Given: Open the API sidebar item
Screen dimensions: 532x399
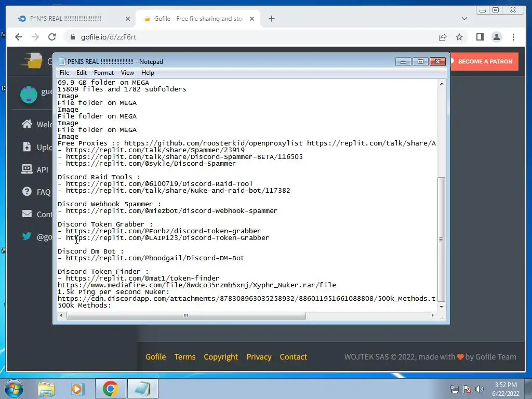Looking at the screenshot, I should coord(35,169).
